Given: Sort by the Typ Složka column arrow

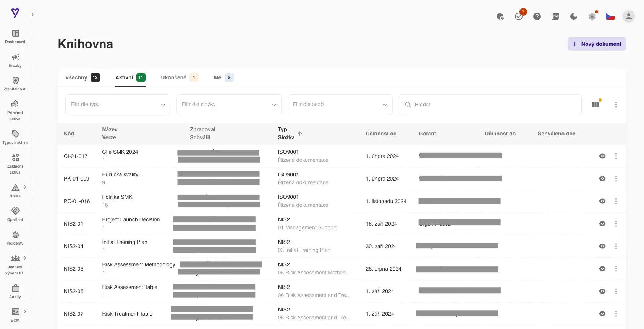Looking at the screenshot, I should 300,134.
